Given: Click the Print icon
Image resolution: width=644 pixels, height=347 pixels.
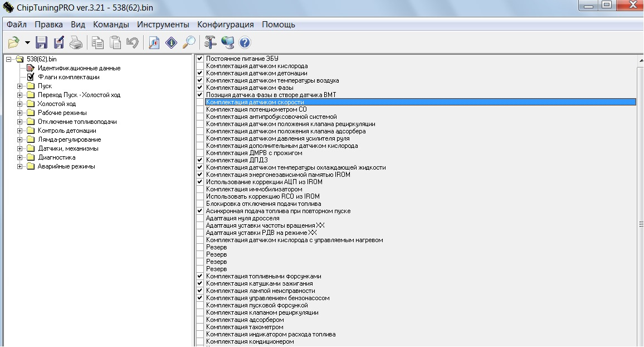Looking at the screenshot, I should (76, 42).
